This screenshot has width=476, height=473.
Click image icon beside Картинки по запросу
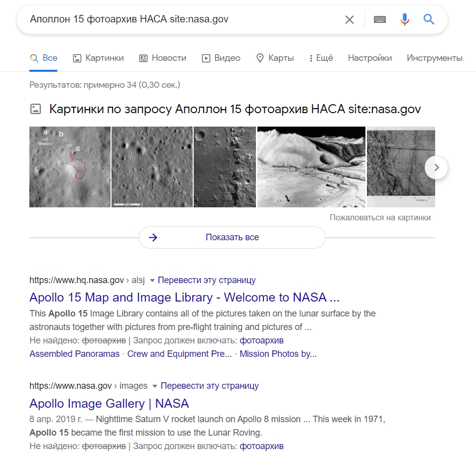pyautogui.click(x=35, y=109)
